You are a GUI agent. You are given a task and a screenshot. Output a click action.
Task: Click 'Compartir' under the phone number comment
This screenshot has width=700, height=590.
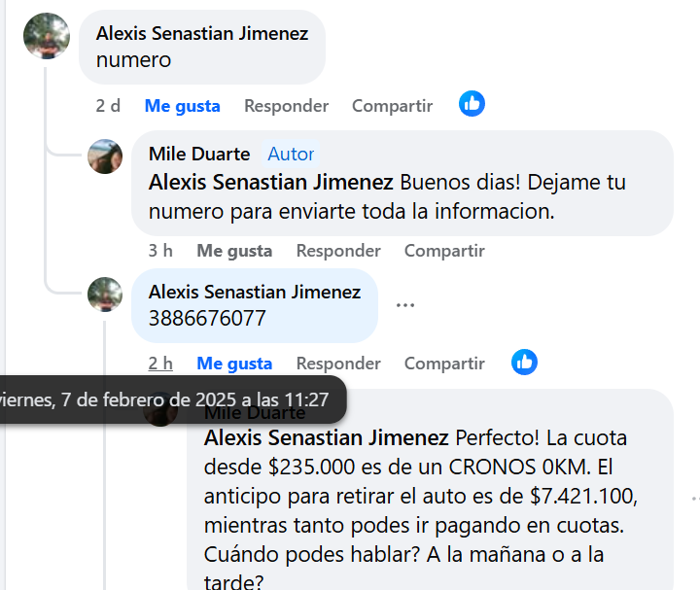[x=444, y=364]
